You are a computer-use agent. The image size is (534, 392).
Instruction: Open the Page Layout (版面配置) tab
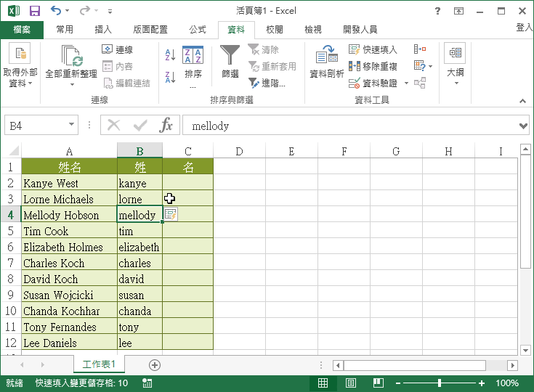[x=150, y=30]
